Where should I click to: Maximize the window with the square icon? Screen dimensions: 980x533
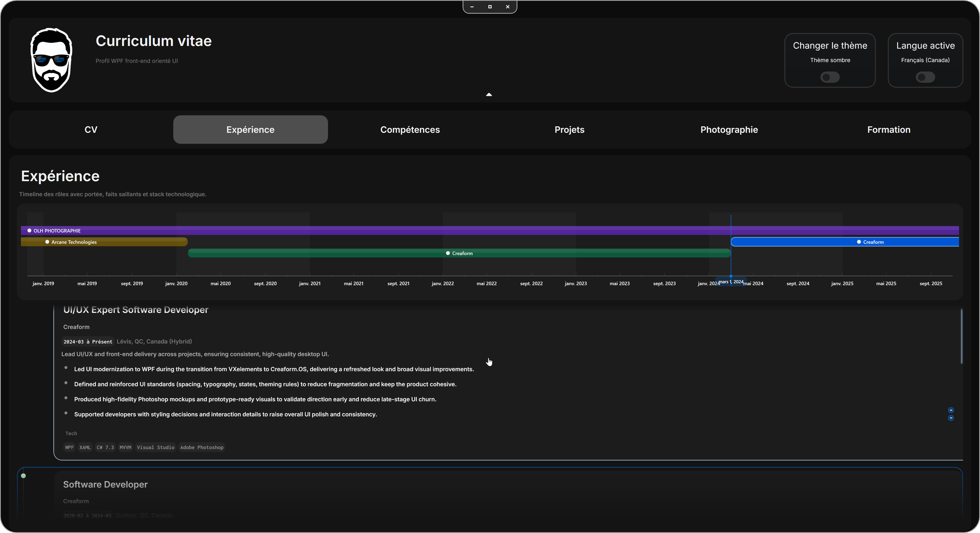(x=490, y=7)
